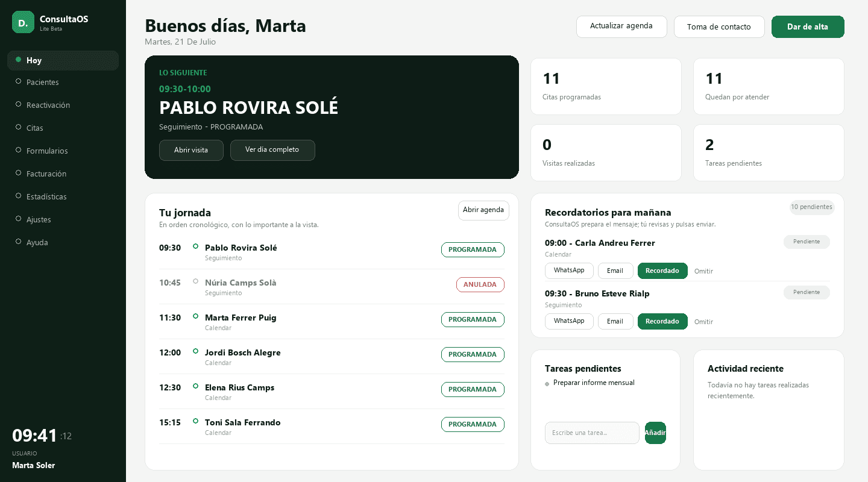Click the Escribe una tarea input field

click(x=592, y=433)
